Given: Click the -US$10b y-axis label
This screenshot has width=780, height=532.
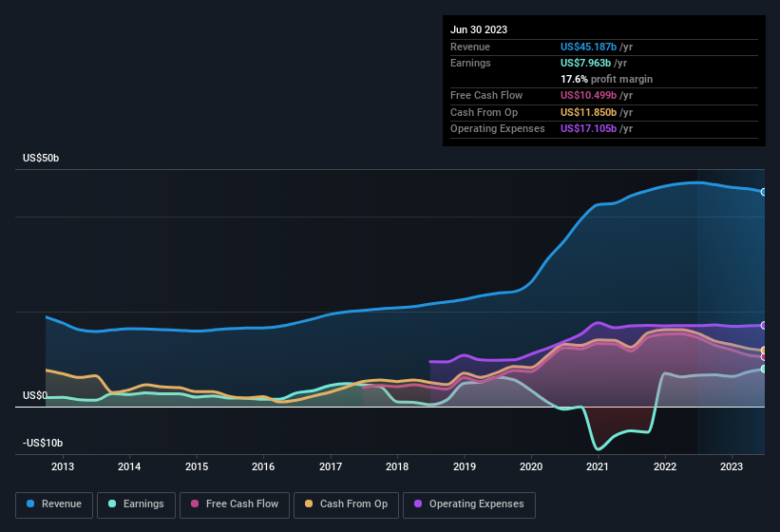Looking at the screenshot, I should pyautogui.click(x=43, y=443).
